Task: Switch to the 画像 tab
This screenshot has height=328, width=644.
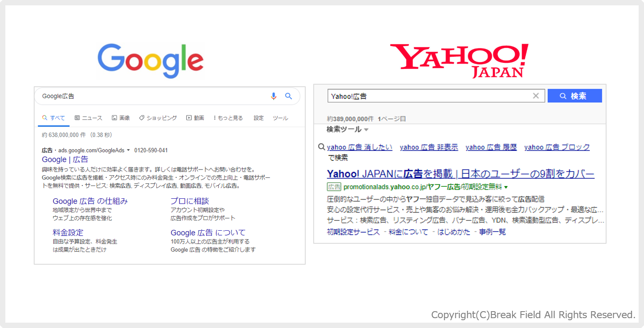Action: tap(121, 118)
